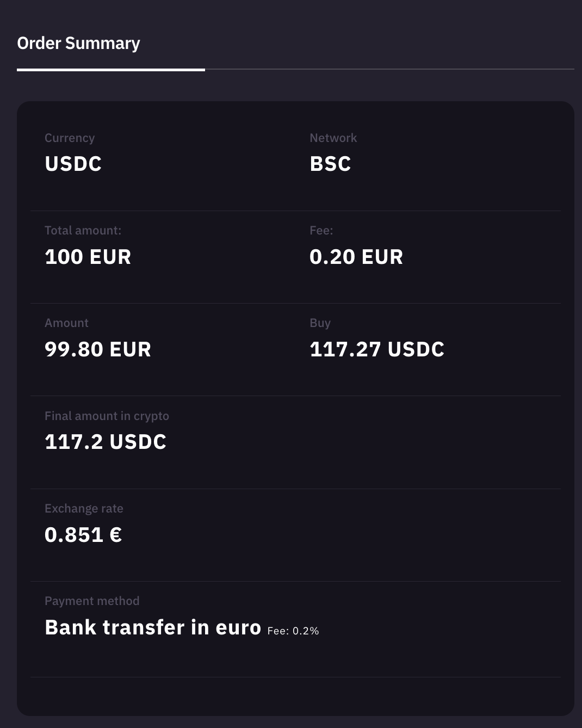
Task: Click the USDC currency value
Action: coord(73,164)
